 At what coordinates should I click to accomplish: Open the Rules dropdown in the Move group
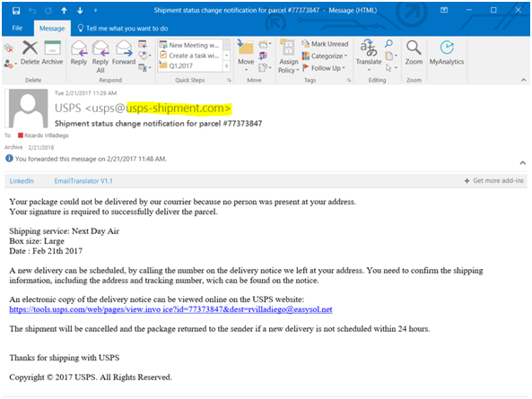(265, 44)
